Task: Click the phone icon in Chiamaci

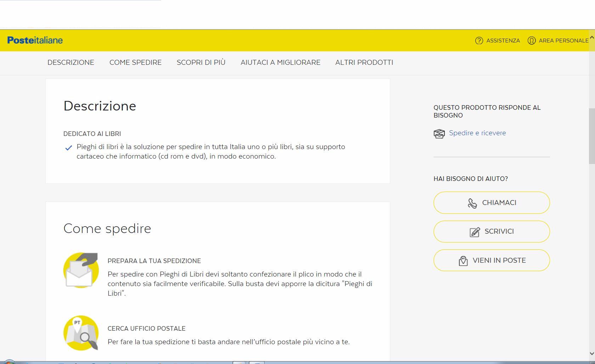Action: 472,203
